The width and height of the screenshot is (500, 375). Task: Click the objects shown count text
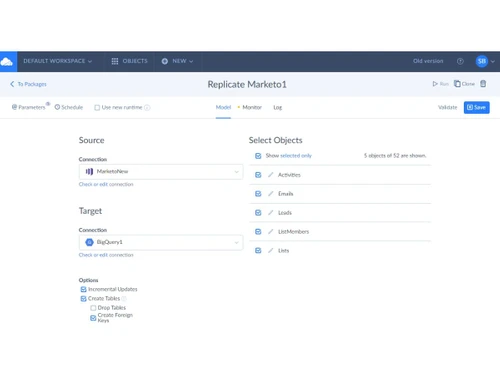395,156
